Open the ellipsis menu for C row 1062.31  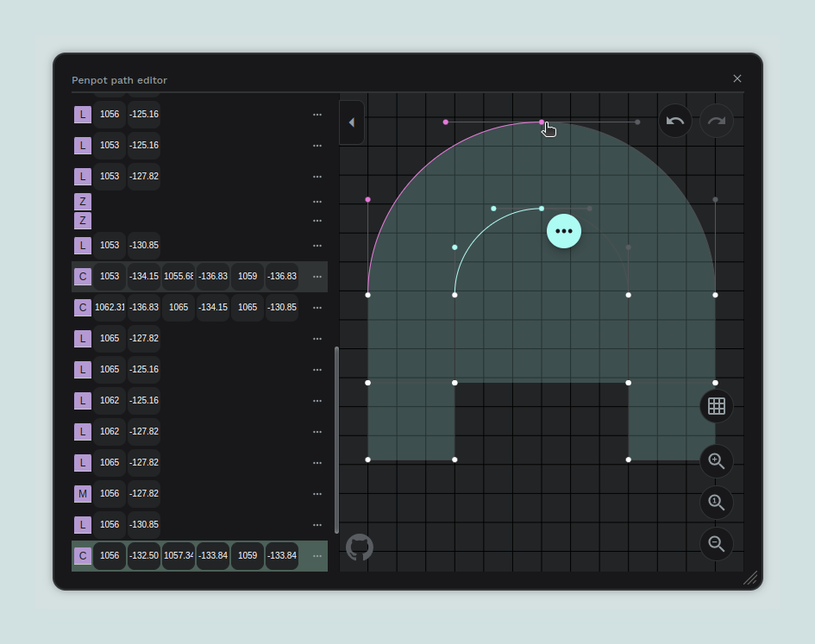tap(317, 308)
